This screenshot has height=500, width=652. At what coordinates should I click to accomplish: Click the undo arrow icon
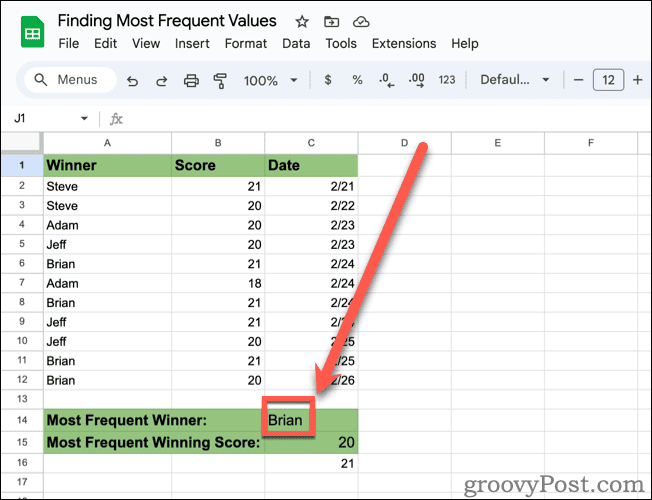pos(132,80)
